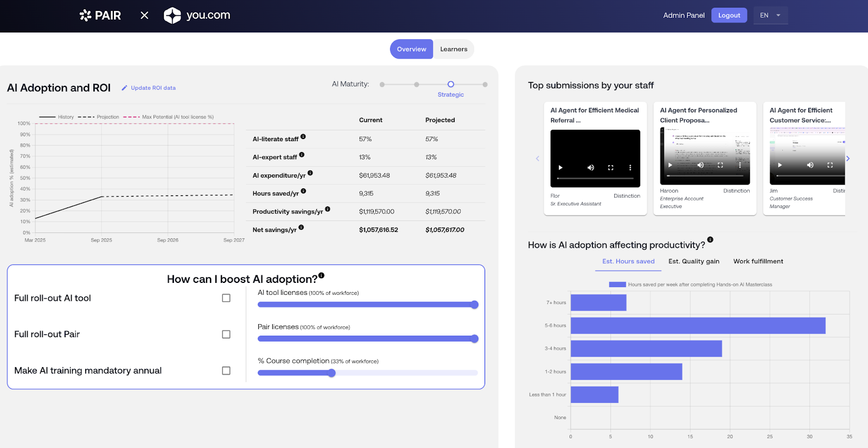
Task: Open info icon next to Productivity savings/yr
Action: pyautogui.click(x=328, y=209)
